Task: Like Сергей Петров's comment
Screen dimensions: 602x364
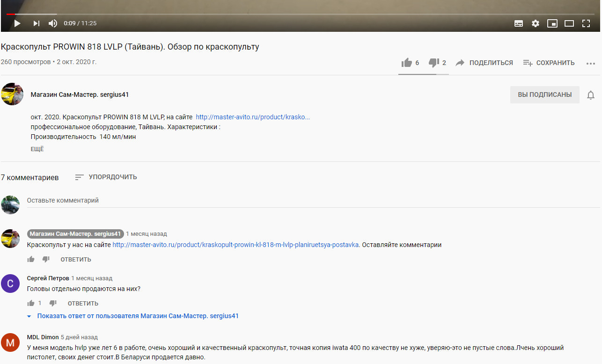Action: pos(31,303)
